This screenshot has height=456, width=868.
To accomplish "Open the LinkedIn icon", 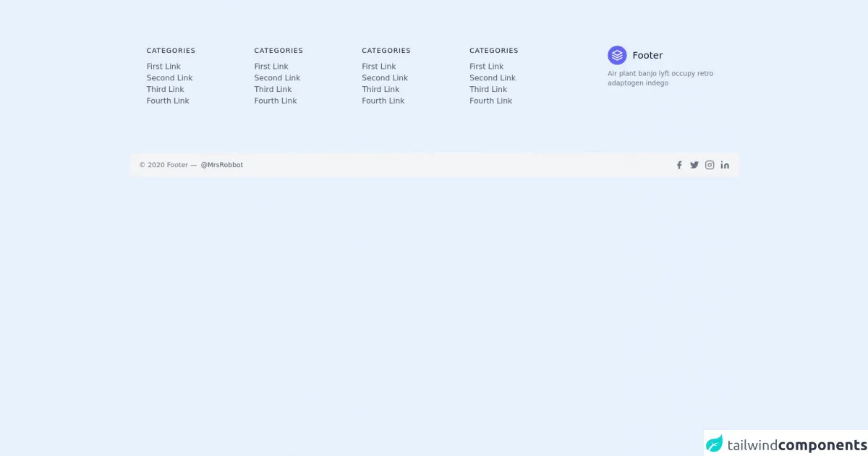I will [x=725, y=165].
